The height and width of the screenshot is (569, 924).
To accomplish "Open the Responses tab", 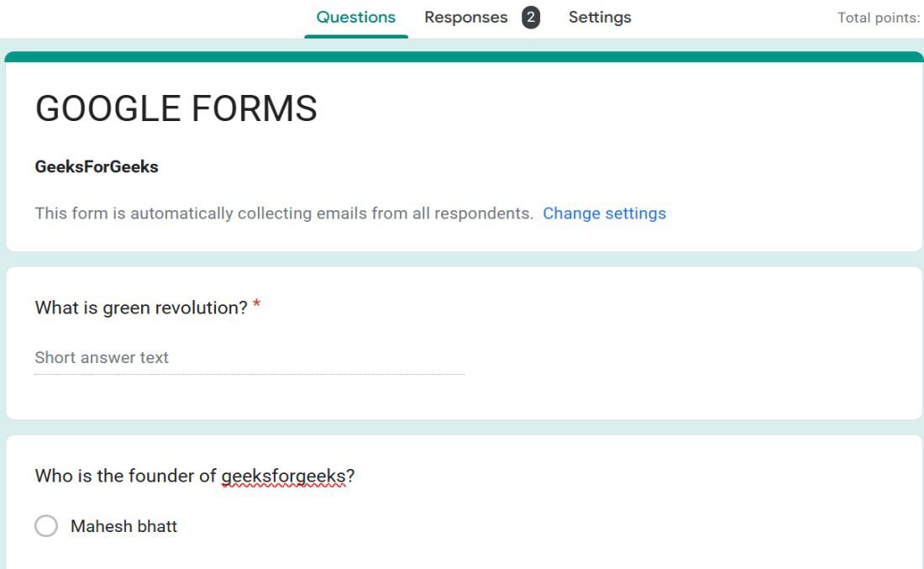I will click(x=465, y=17).
